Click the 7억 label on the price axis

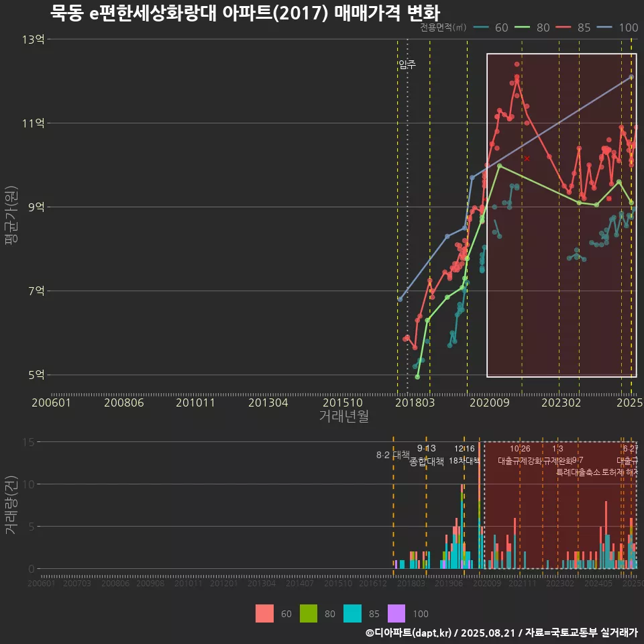coord(36,290)
